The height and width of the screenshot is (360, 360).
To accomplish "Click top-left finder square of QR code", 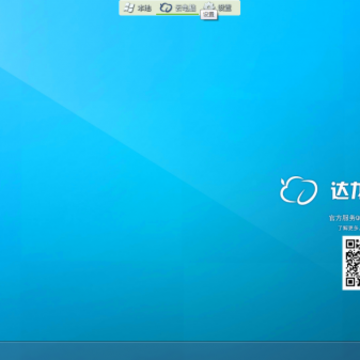I will click(350, 244).
